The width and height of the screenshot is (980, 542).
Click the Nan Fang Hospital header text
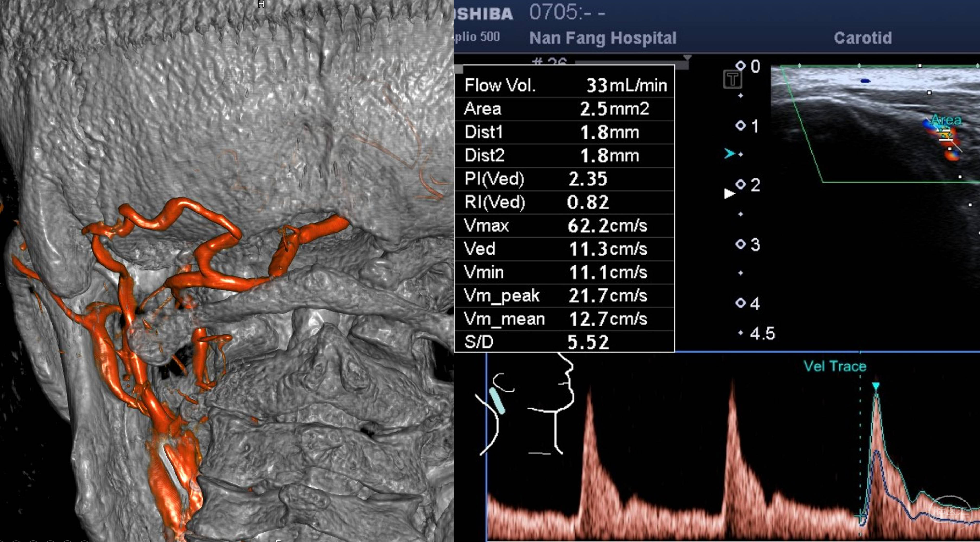(603, 38)
